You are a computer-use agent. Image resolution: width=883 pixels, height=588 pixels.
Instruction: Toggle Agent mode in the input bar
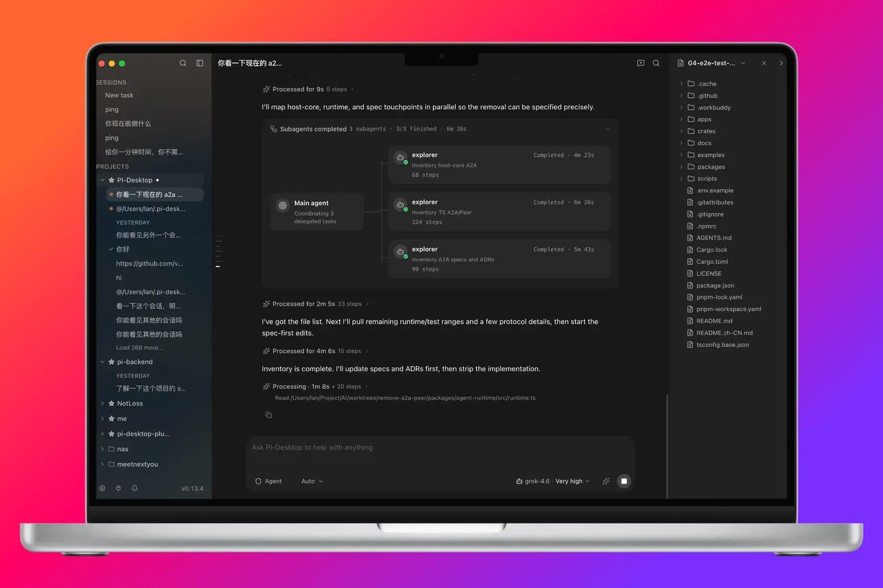pos(268,481)
